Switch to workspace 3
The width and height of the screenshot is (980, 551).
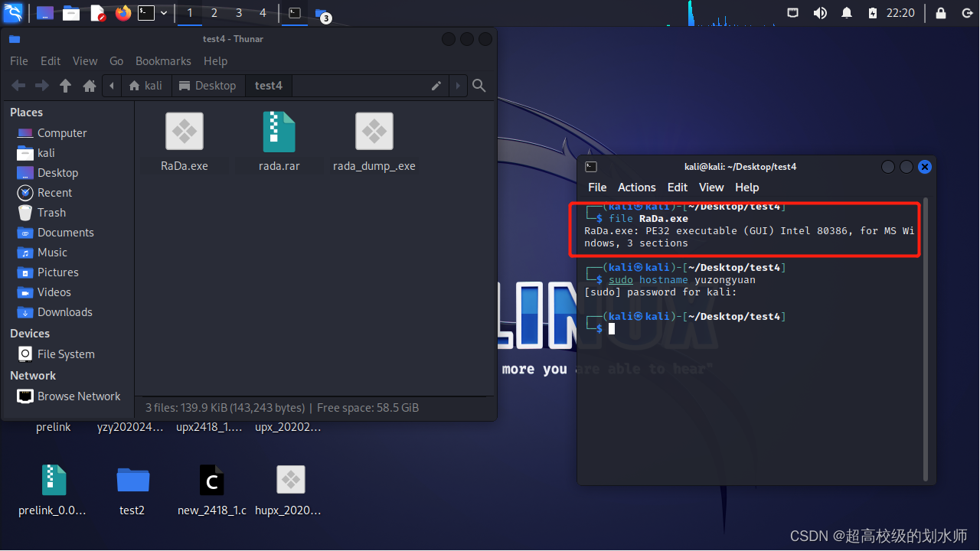[x=239, y=13]
